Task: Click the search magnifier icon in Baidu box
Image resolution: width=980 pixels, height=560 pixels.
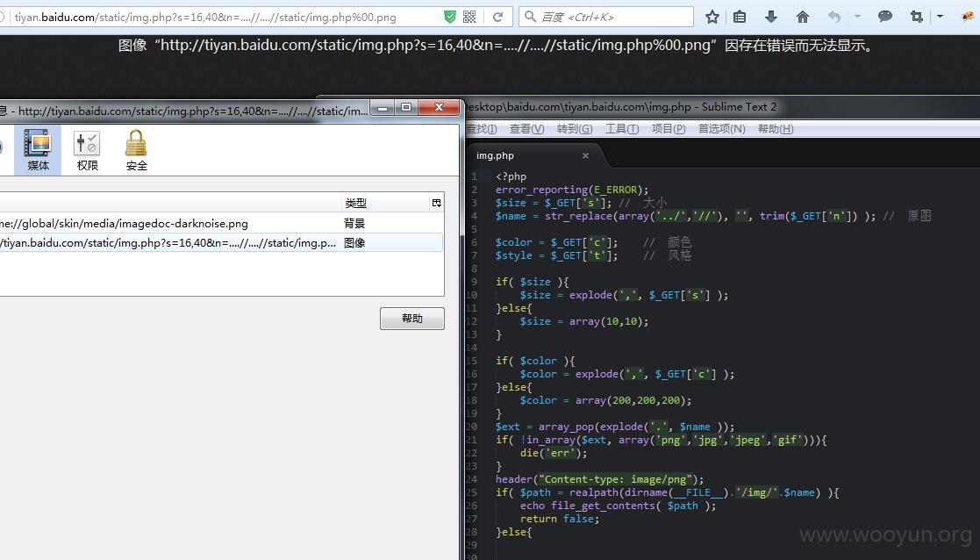Action: pos(530,17)
